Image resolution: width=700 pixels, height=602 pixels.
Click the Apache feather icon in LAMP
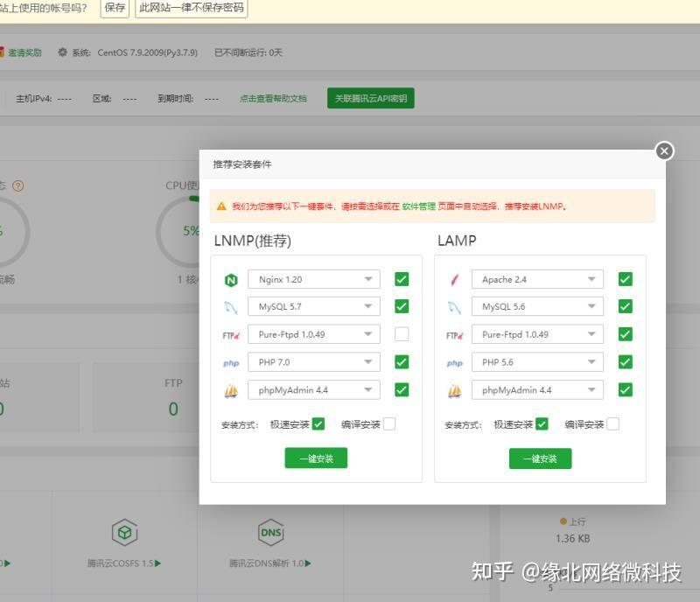(454, 280)
